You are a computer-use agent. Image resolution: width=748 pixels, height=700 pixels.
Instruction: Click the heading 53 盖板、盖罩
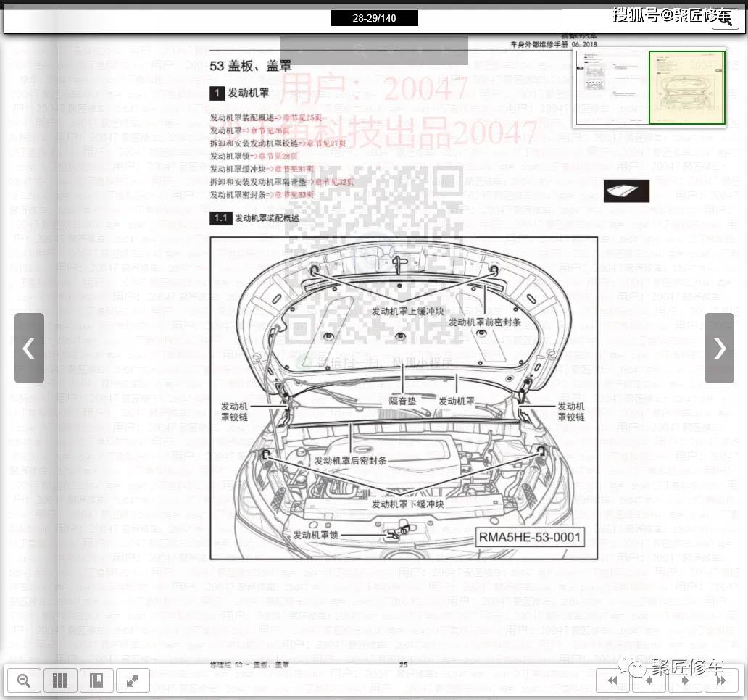click(x=251, y=66)
